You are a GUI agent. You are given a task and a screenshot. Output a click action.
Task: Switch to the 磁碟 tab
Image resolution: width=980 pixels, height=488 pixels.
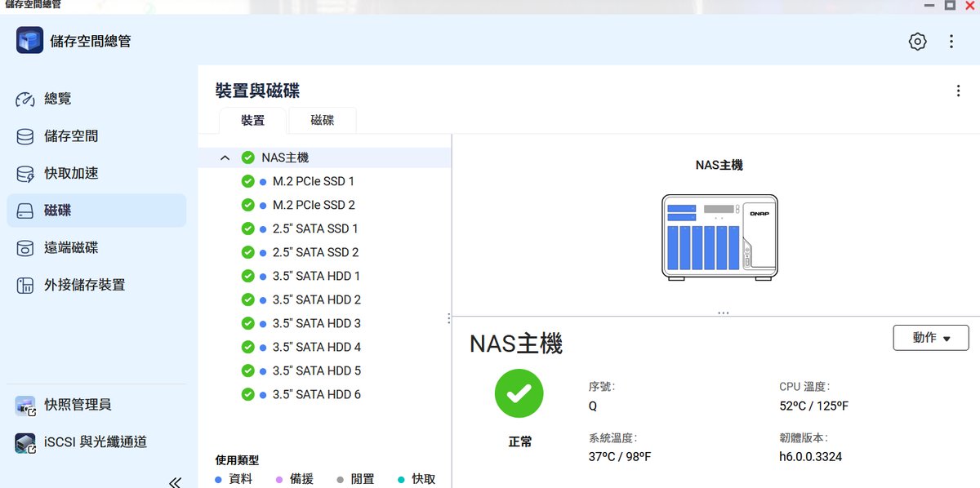[x=322, y=120]
